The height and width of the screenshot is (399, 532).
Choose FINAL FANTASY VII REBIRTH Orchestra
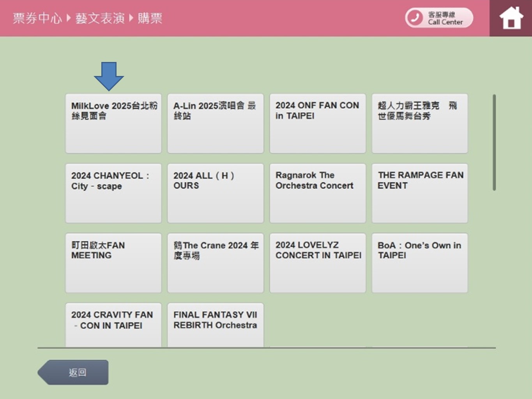[x=216, y=325]
